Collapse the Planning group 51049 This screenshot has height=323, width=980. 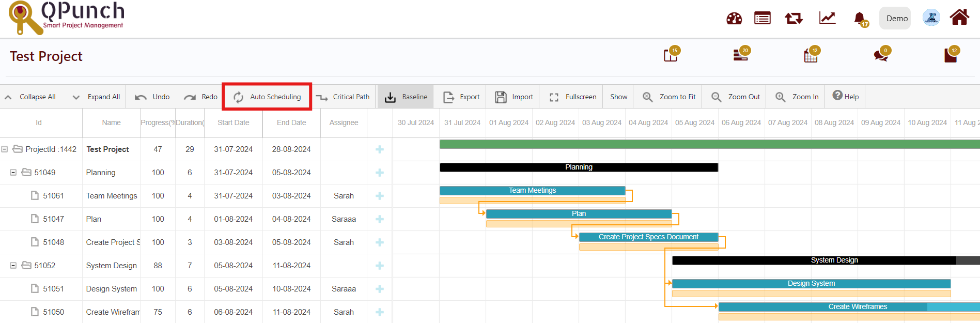(x=13, y=173)
